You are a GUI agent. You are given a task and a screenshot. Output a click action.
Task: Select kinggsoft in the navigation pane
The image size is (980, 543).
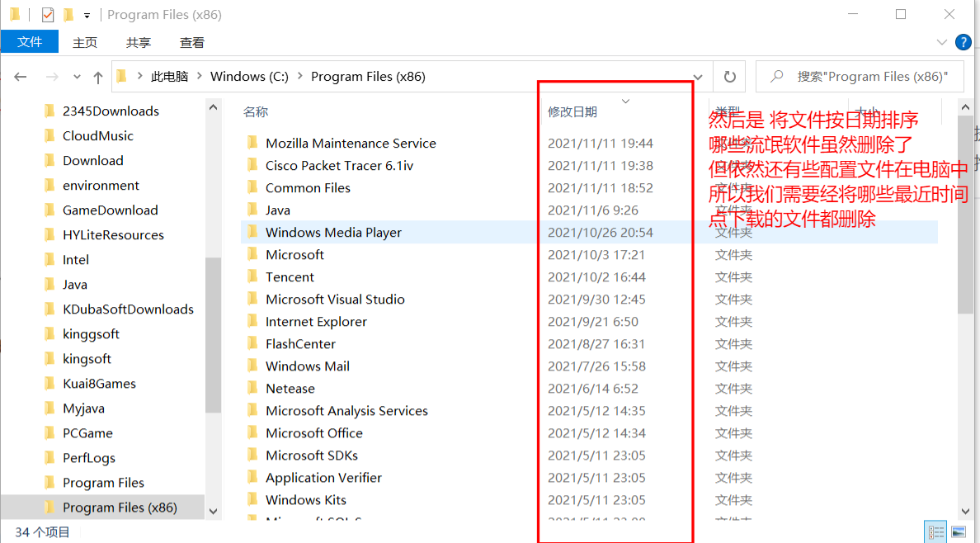click(91, 334)
